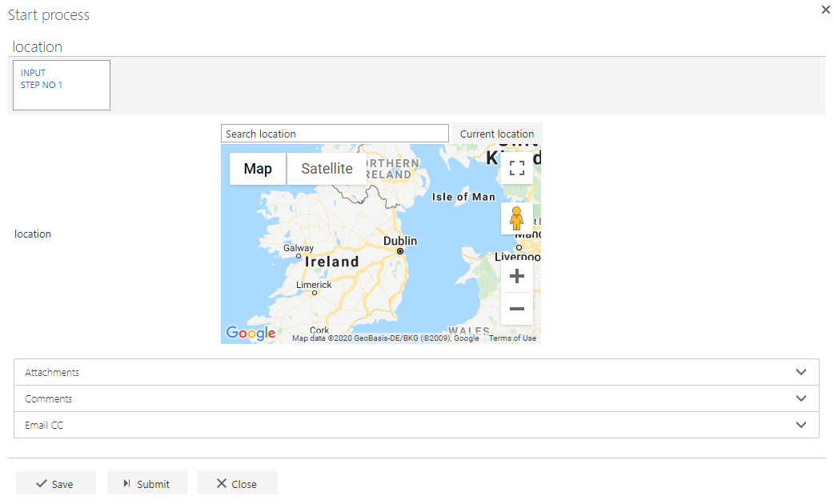Click the Galway label on the map
This screenshot has height=504, width=834.
(299, 248)
